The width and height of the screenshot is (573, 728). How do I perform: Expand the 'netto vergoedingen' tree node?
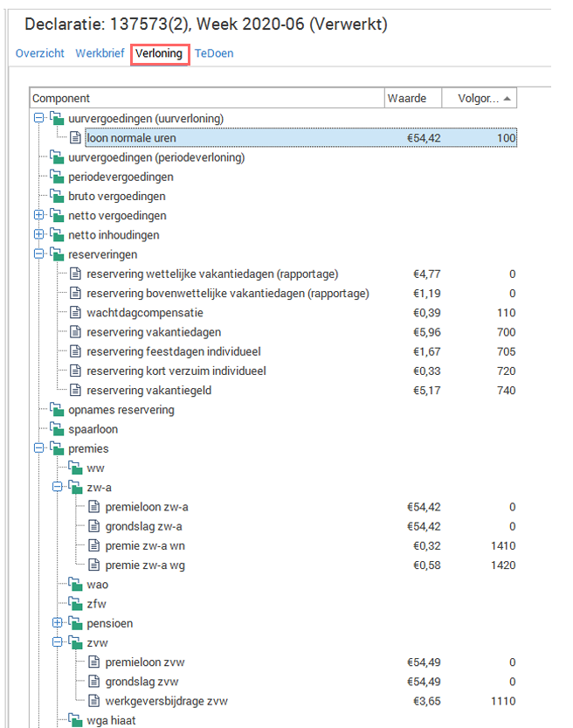click(x=38, y=216)
